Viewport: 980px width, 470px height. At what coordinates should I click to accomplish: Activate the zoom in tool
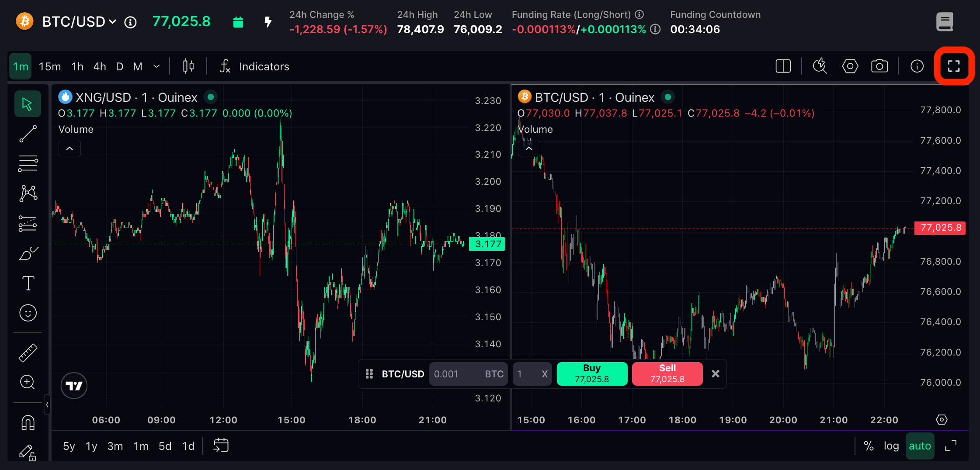[x=28, y=382]
